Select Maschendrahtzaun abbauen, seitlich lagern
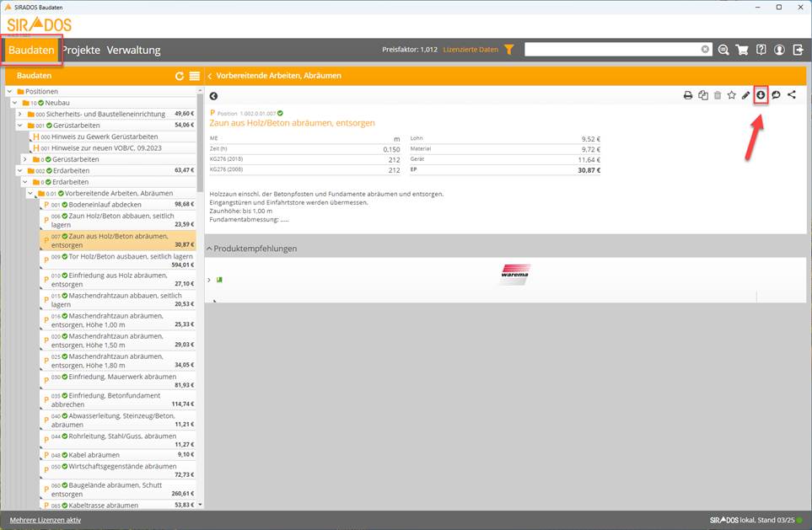The width and height of the screenshot is (812, 530). (x=118, y=300)
